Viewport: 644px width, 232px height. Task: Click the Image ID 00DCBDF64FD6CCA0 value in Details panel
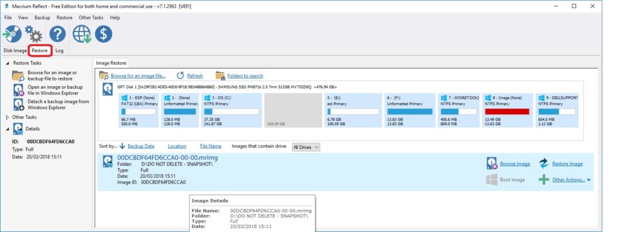(50, 141)
